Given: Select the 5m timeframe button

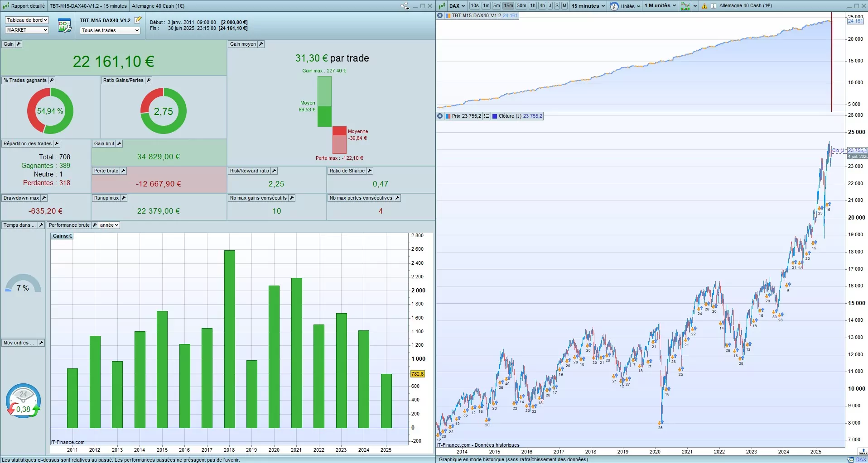Looking at the screenshot, I should (497, 5).
